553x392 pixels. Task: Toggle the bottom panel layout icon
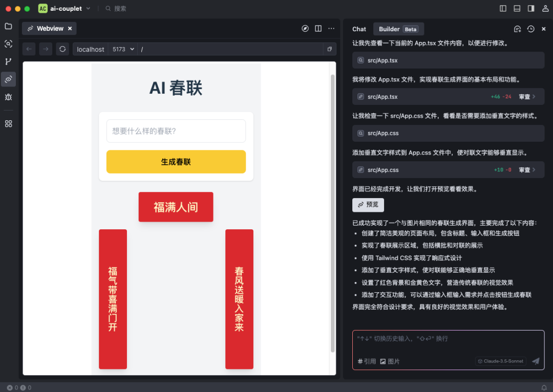[x=517, y=9]
